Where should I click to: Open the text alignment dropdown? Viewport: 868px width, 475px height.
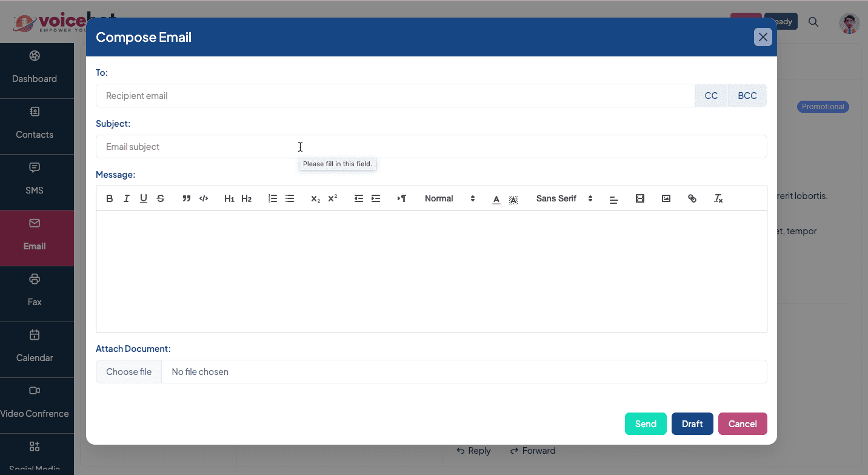pos(614,199)
